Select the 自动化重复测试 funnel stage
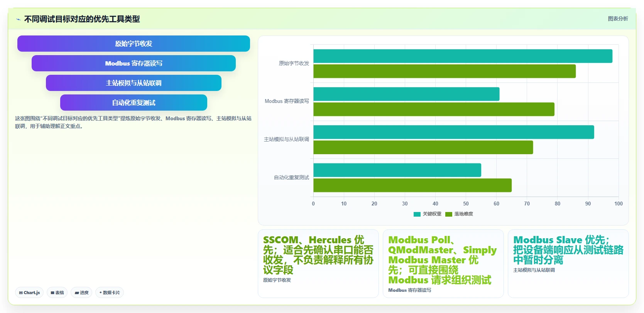 [x=134, y=103]
